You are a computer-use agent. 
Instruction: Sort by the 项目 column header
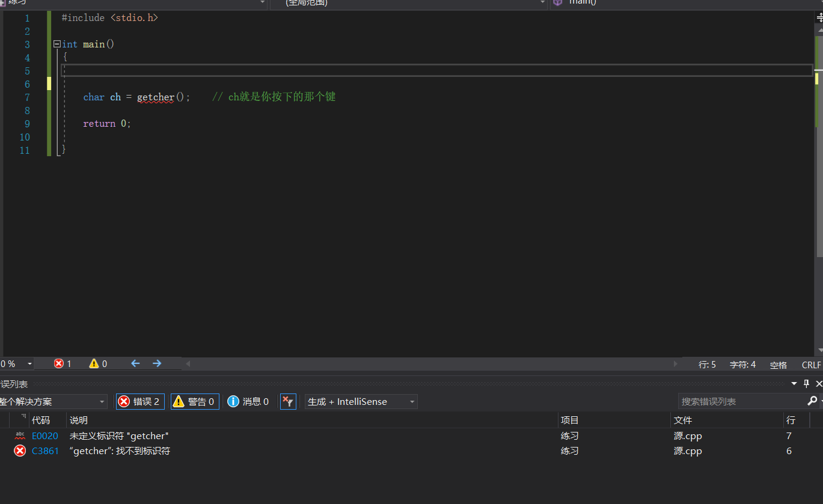tap(614, 420)
